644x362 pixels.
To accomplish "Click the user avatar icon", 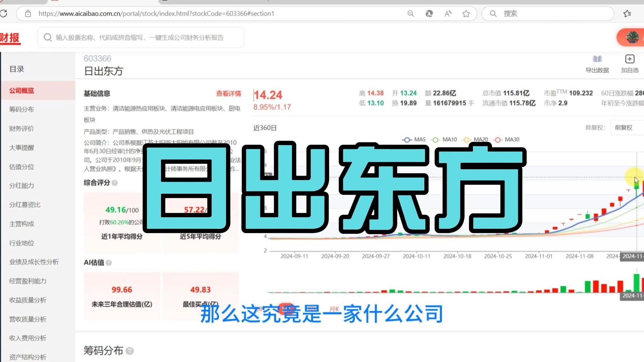I will click(632, 37).
